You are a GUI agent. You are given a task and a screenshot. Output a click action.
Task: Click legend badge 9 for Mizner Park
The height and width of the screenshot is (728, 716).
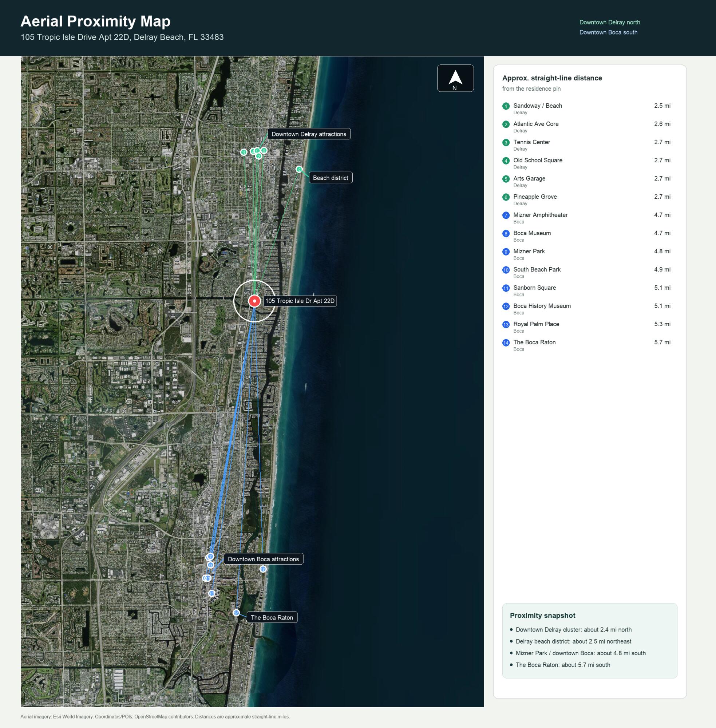pyautogui.click(x=506, y=252)
